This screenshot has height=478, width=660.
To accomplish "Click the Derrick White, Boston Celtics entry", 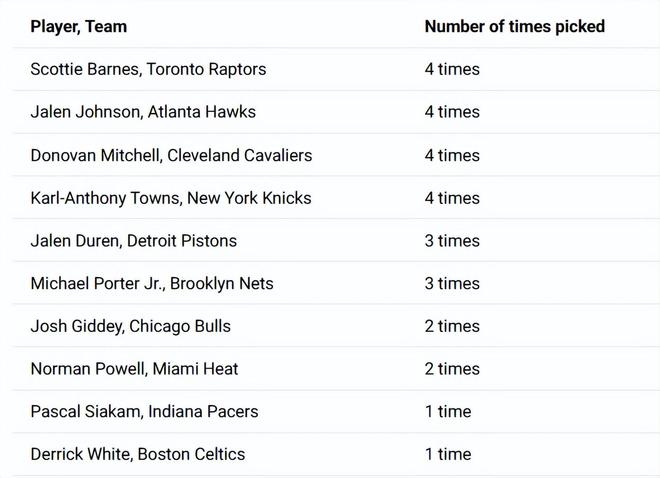I will click(x=138, y=454).
